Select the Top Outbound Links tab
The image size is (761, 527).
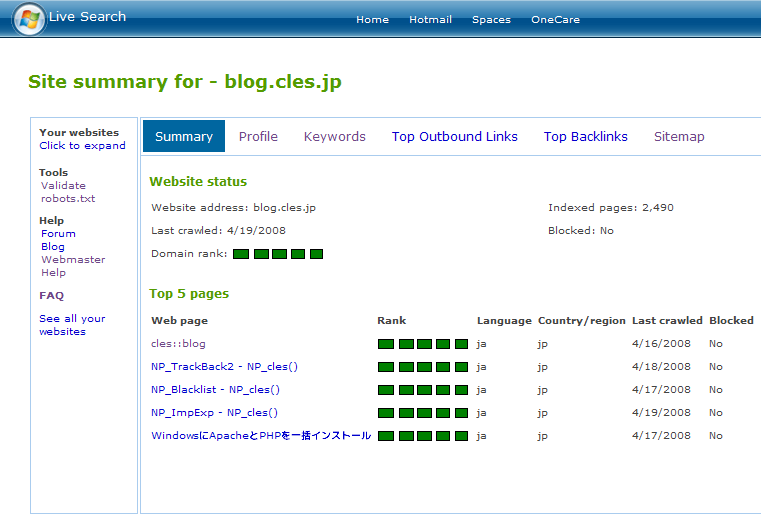455,137
